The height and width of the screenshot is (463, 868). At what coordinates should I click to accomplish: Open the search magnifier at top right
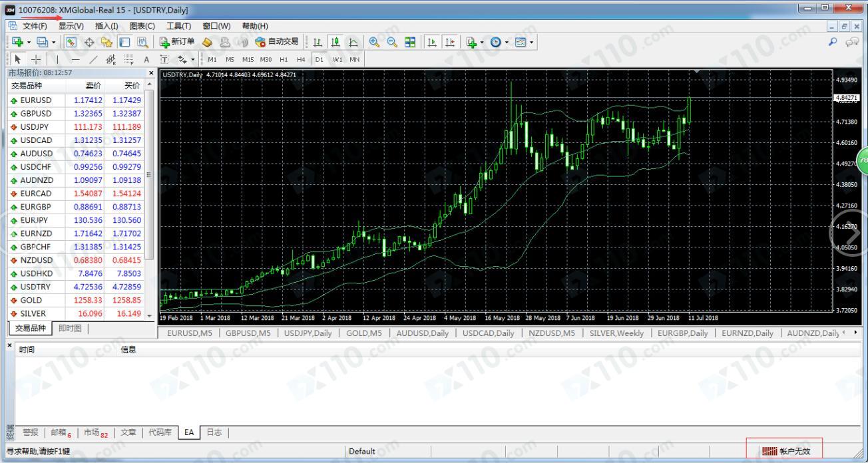click(x=832, y=42)
